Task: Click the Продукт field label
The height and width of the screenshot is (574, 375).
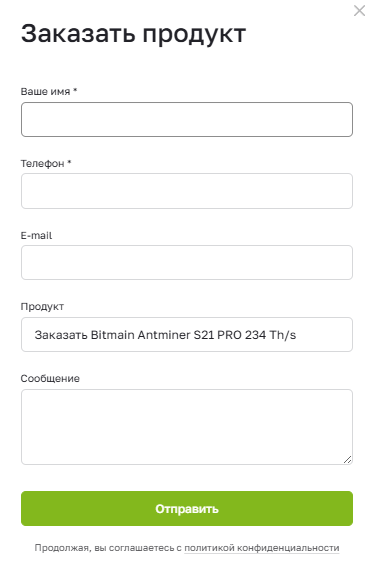Action: tap(42, 307)
